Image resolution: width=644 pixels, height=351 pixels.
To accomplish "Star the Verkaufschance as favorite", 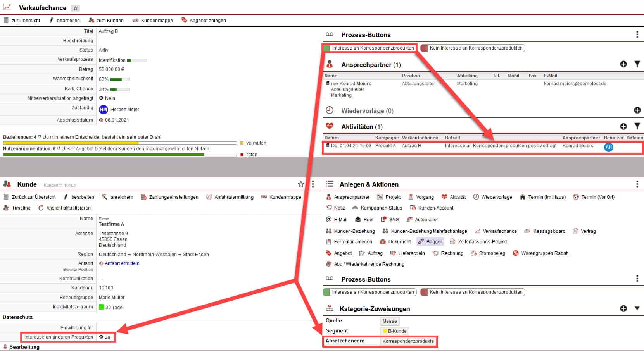I will pyautogui.click(x=76, y=8).
